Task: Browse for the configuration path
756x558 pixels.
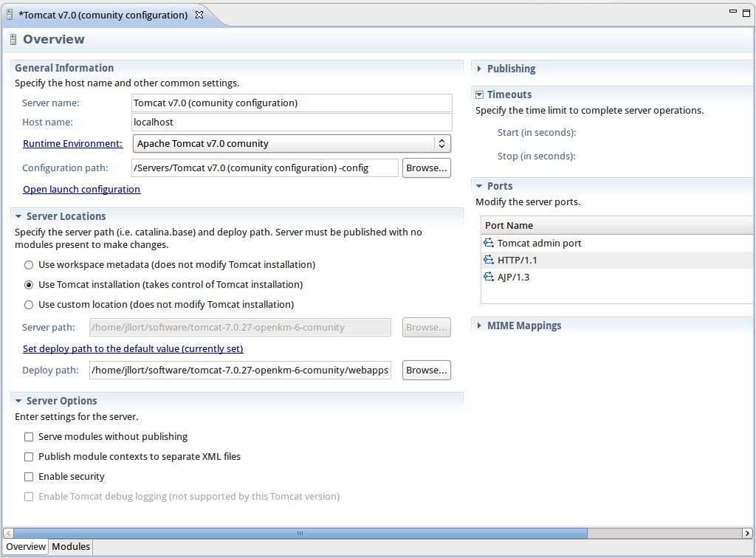Action: 427,168
